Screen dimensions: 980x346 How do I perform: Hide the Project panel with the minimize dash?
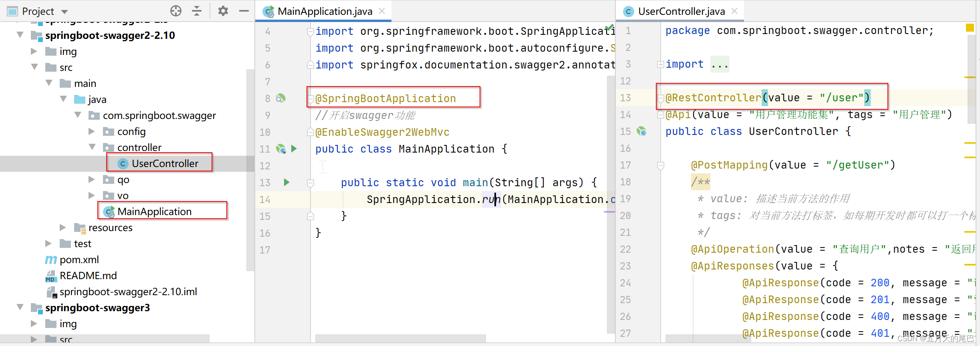(x=244, y=11)
